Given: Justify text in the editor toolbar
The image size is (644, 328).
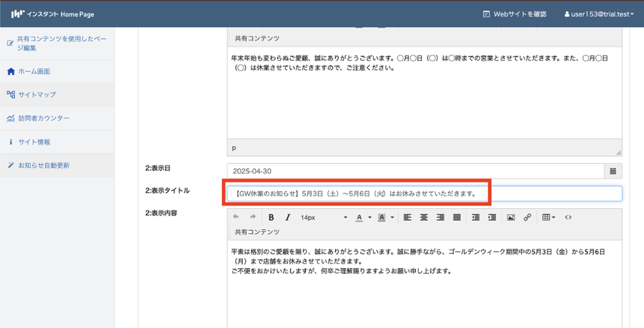Looking at the screenshot, I should tap(457, 218).
